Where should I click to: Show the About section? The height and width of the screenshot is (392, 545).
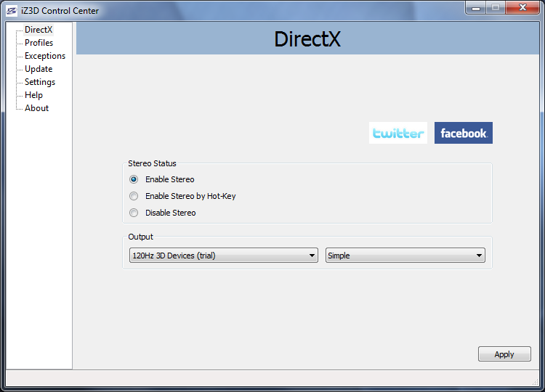[x=36, y=108]
